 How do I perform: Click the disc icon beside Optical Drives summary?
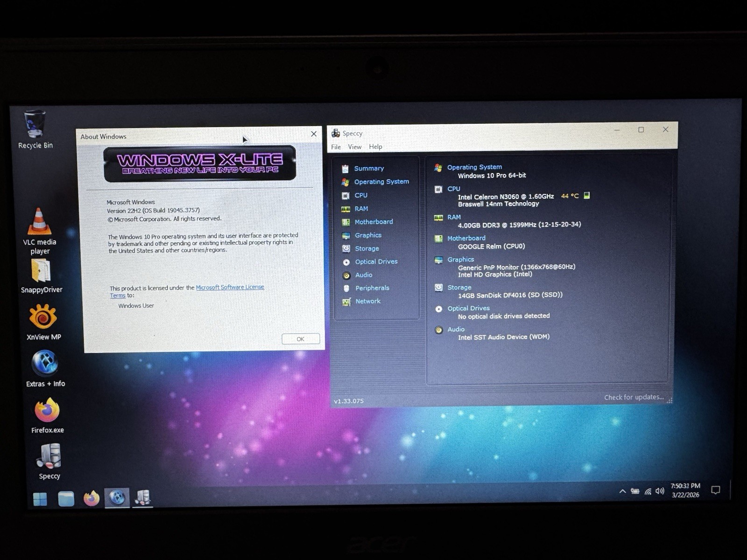(438, 309)
